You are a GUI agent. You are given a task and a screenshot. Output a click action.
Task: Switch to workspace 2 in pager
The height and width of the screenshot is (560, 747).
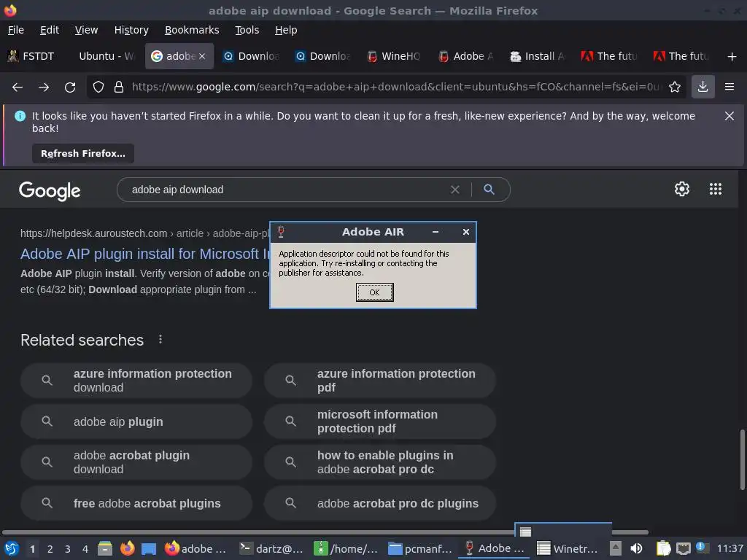pyautogui.click(x=50, y=549)
